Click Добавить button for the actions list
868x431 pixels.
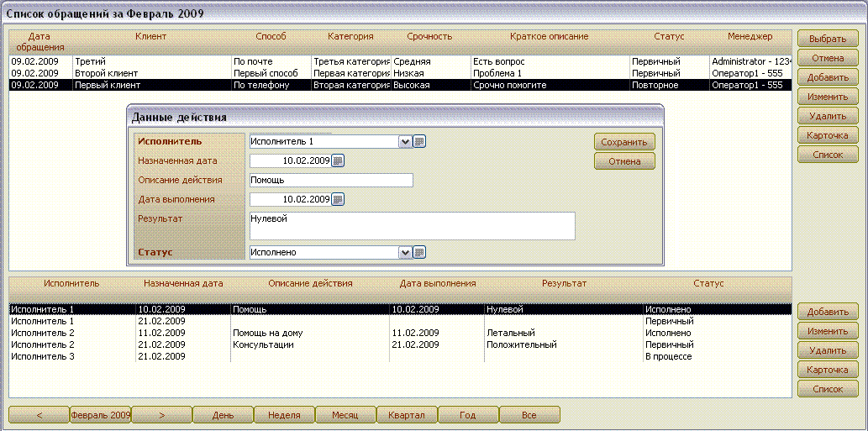point(828,312)
